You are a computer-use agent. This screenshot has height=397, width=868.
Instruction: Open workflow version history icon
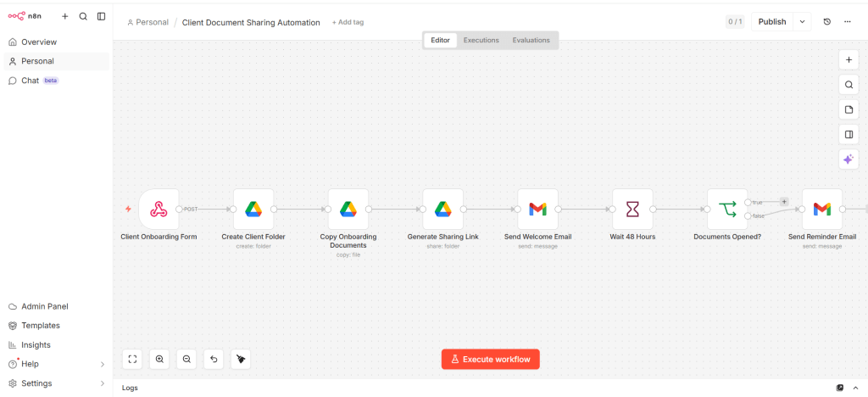(827, 21)
